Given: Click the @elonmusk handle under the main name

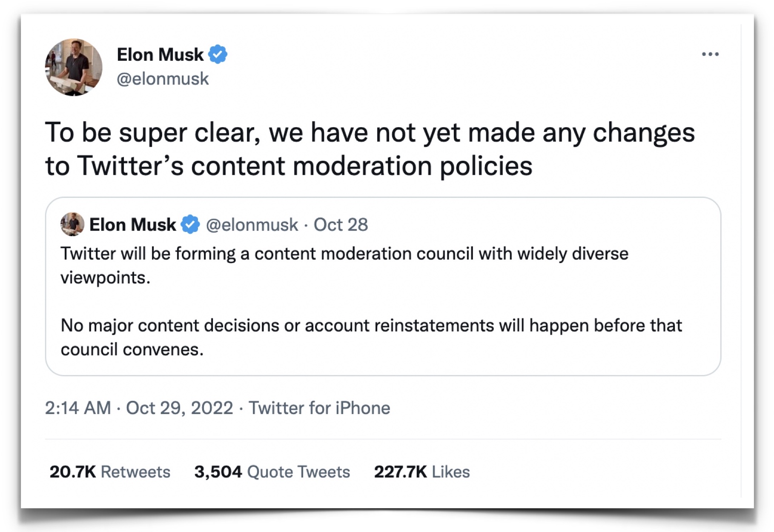Looking at the screenshot, I should tap(163, 79).
